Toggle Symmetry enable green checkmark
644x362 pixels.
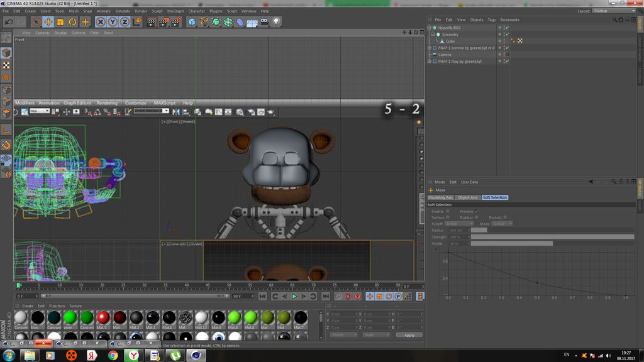tap(508, 35)
